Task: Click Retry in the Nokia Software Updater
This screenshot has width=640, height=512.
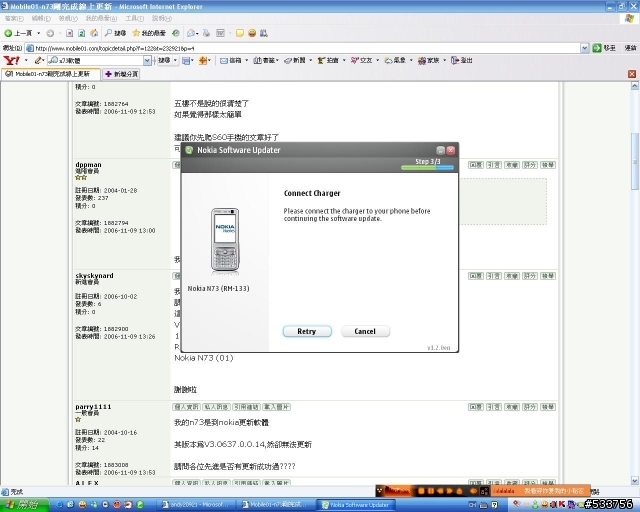Action: [307, 331]
